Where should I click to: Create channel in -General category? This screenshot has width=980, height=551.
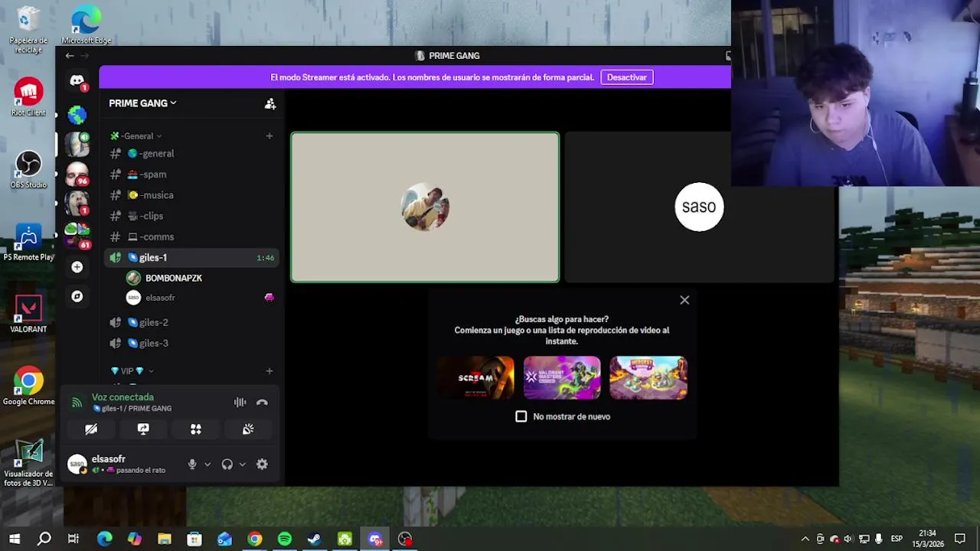coord(269,136)
